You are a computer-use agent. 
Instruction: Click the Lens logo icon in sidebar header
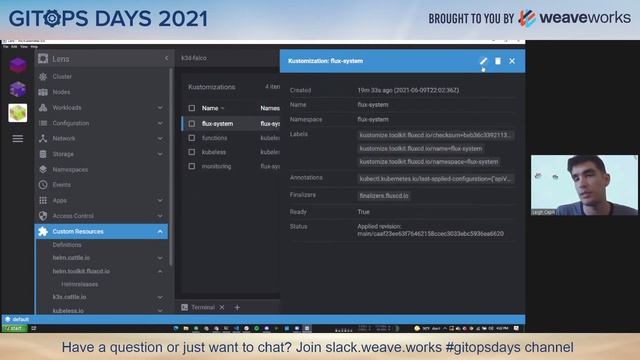[x=43, y=59]
